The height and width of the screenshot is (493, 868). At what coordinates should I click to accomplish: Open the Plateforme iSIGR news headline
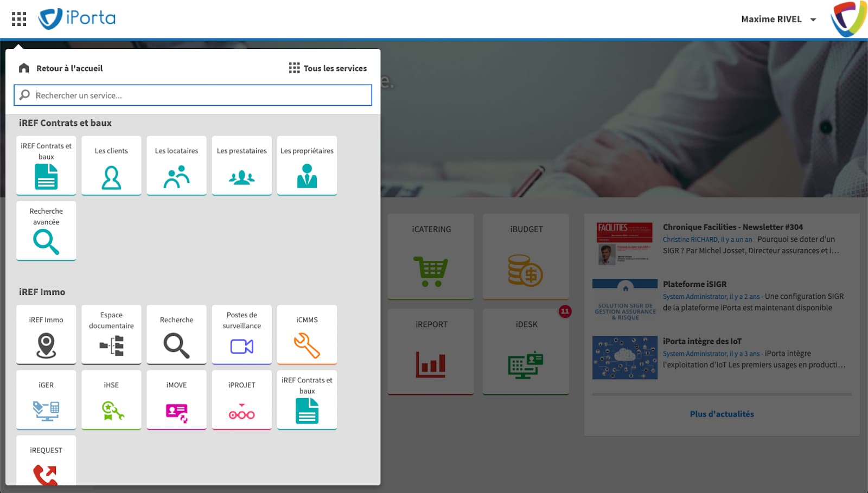tap(694, 284)
